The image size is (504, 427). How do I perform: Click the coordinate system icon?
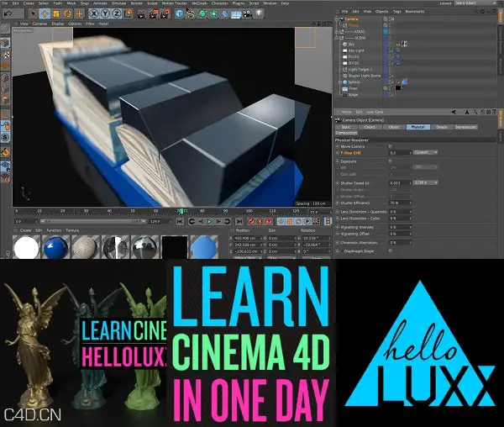[x=129, y=13]
